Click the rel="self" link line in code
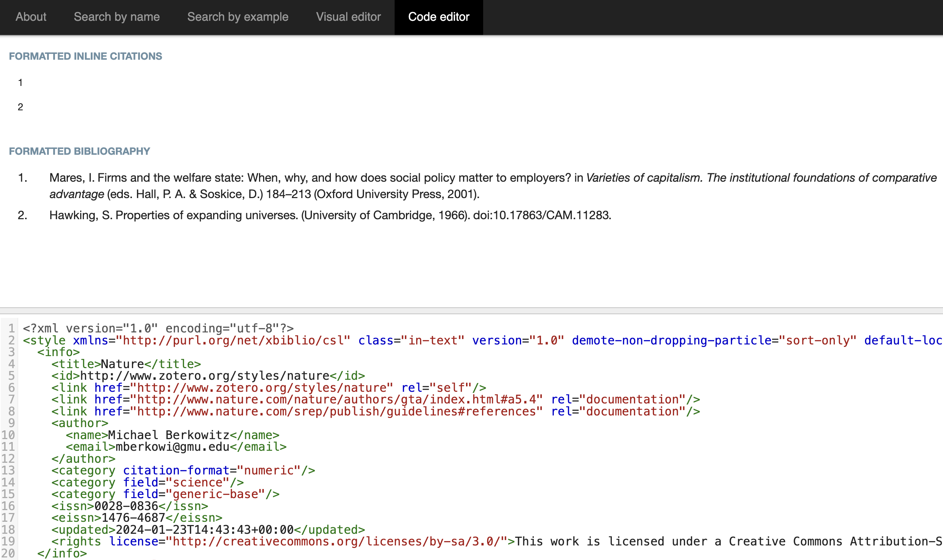This screenshot has width=943, height=560. coord(269,387)
